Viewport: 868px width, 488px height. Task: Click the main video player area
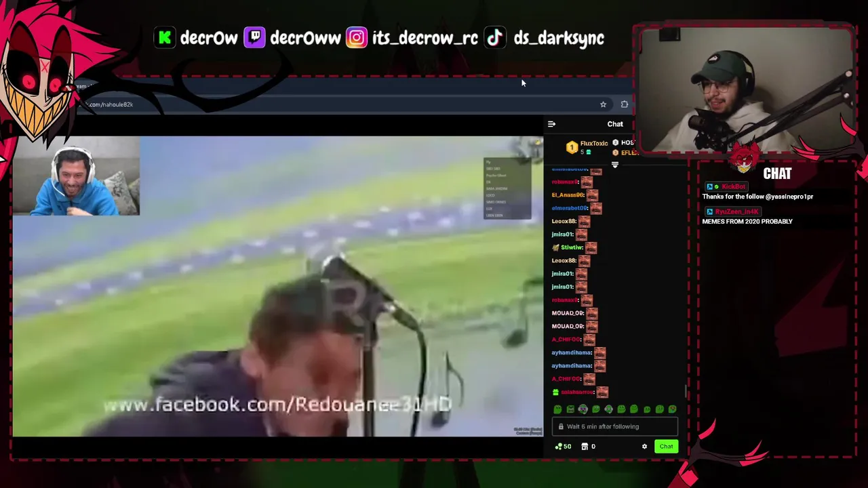click(x=277, y=286)
